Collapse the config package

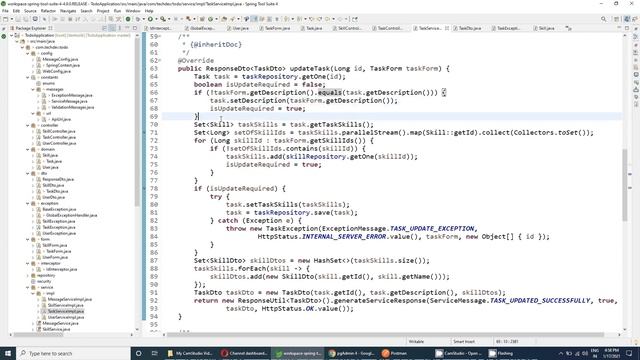28,53
